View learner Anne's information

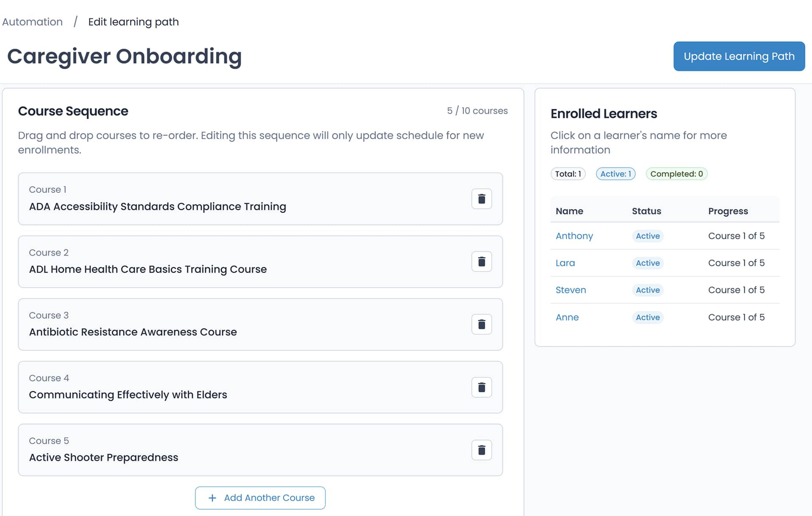pyautogui.click(x=567, y=317)
